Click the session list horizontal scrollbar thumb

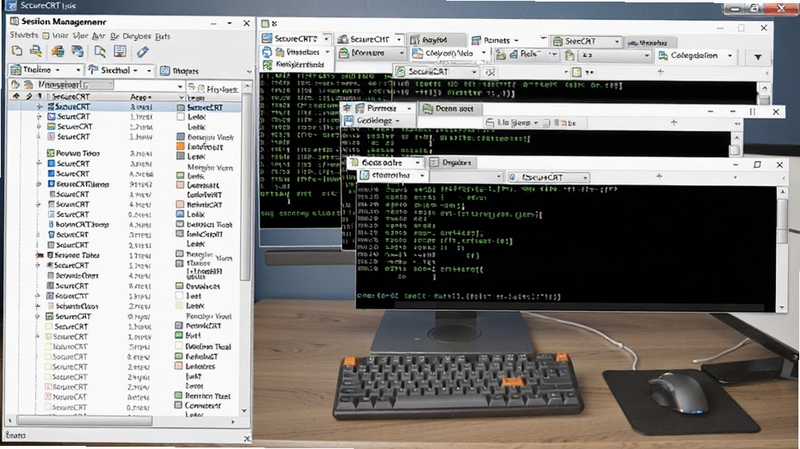pos(85,421)
